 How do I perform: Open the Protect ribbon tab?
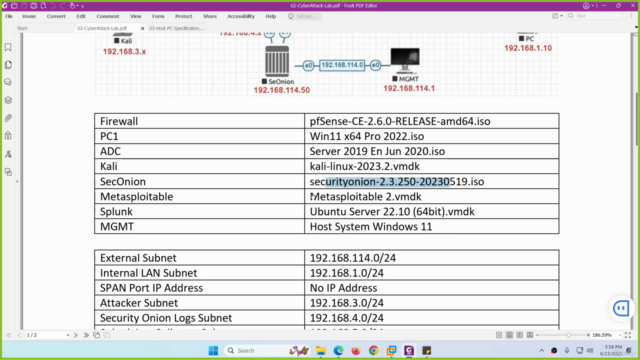tap(184, 16)
